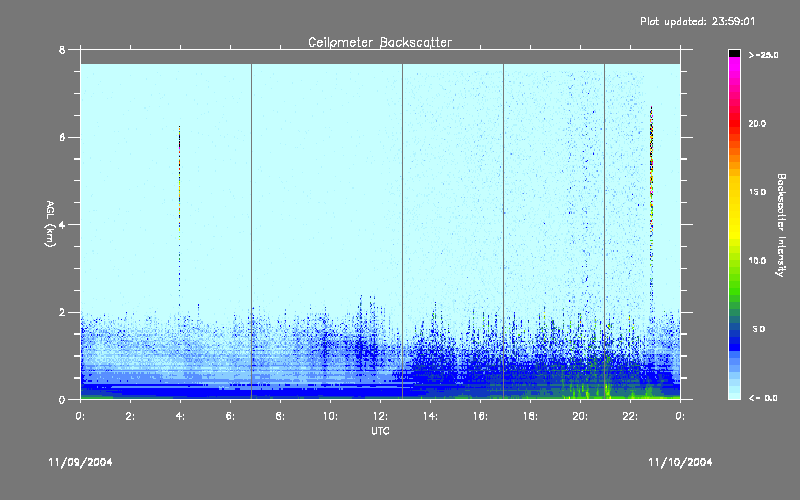Click the "<- 0.0" colorbar minimum label
The width and height of the screenshot is (800, 500).
pos(763,398)
